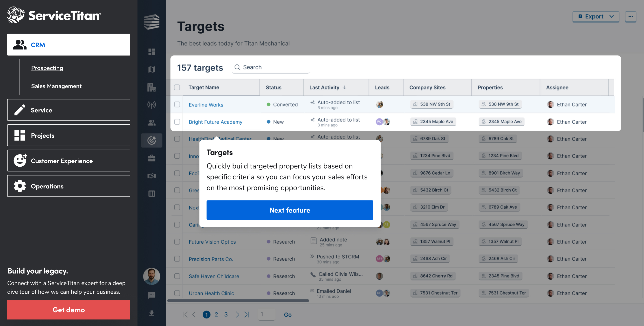Click the broadcast signal icon in sidebar

151,105
